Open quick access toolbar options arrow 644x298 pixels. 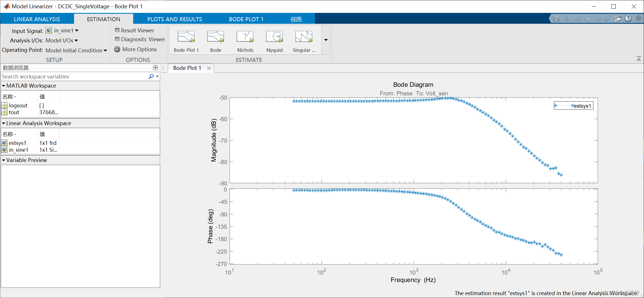click(638, 19)
